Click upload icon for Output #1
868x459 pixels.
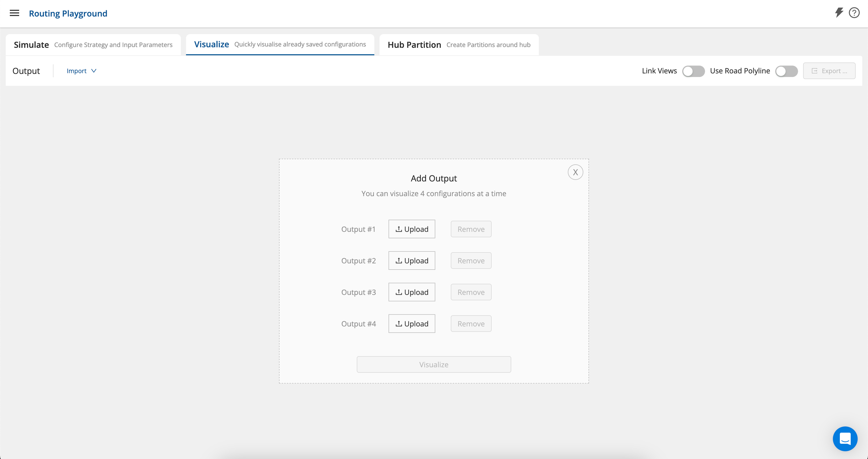[399, 229]
